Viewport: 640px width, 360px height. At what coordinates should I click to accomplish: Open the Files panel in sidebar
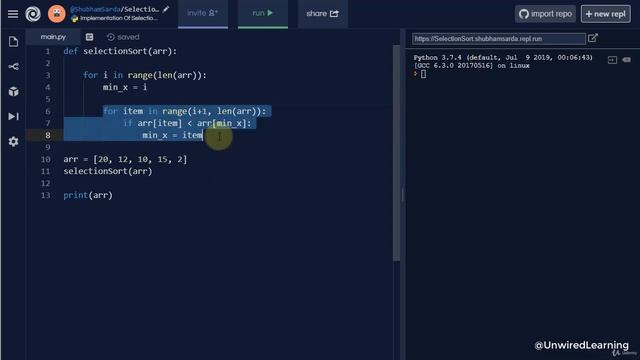[x=13, y=42]
